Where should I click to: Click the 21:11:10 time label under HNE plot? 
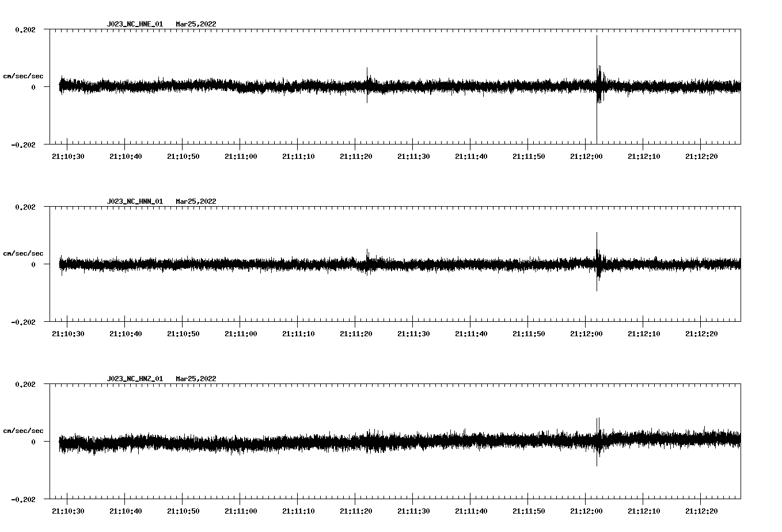click(x=298, y=156)
